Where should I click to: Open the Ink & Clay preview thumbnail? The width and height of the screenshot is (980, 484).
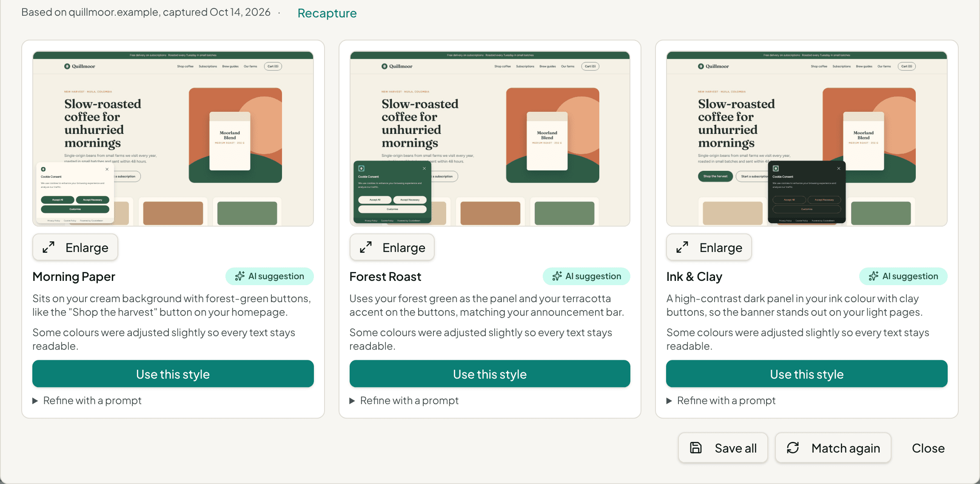[x=806, y=139]
